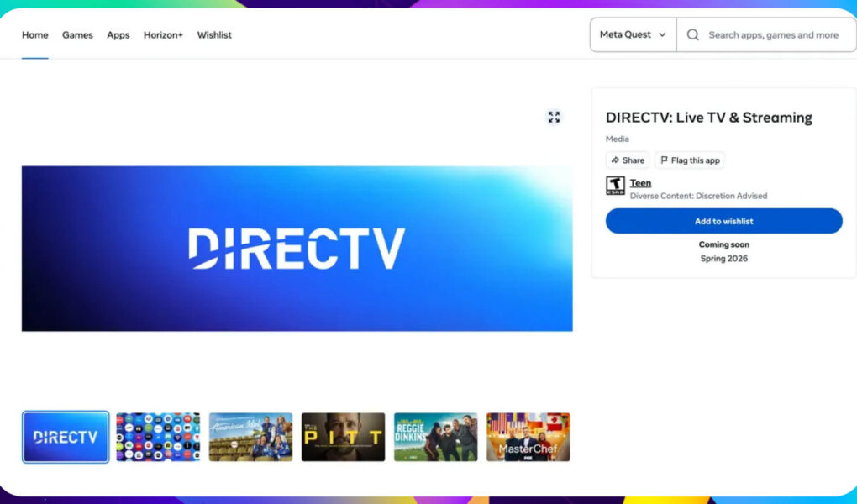Click 'Diverse Content: Discretion Advised' text
857x504 pixels.
(698, 196)
